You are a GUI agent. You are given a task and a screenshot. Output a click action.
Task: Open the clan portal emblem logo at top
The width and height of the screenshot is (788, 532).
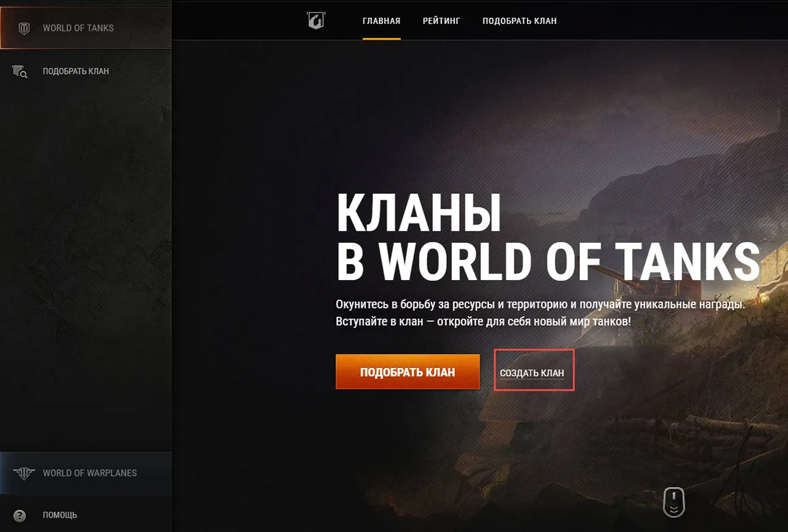[315, 20]
